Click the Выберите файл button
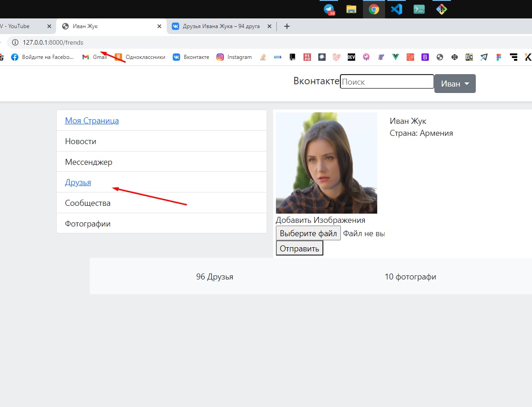Screen dimensions: 532x407 click(x=308, y=233)
